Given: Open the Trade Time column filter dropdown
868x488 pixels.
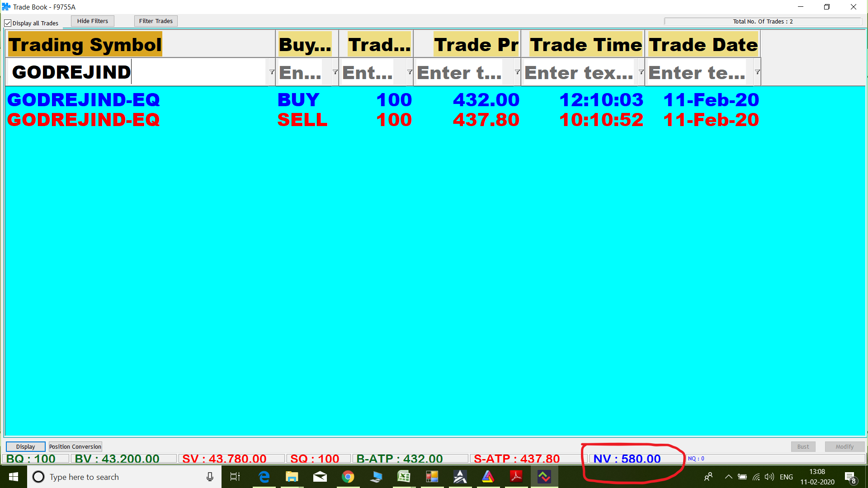Looking at the screenshot, I should point(641,72).
